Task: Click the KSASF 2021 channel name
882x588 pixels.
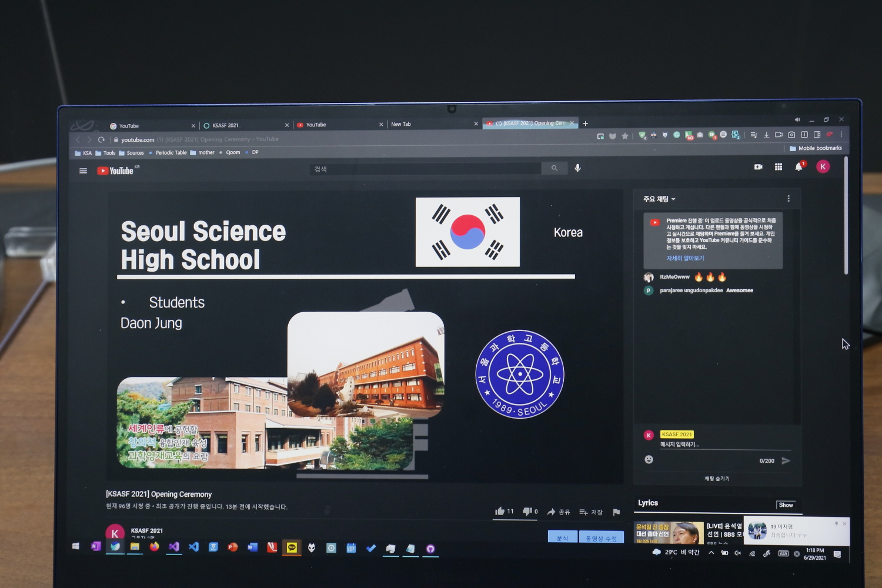Action: pyautogui.click(x=147, y=530)
